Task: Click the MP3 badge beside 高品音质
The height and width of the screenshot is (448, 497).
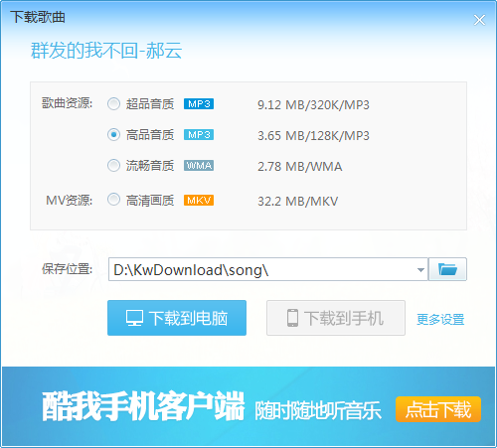Action: (x=199, y=135)
